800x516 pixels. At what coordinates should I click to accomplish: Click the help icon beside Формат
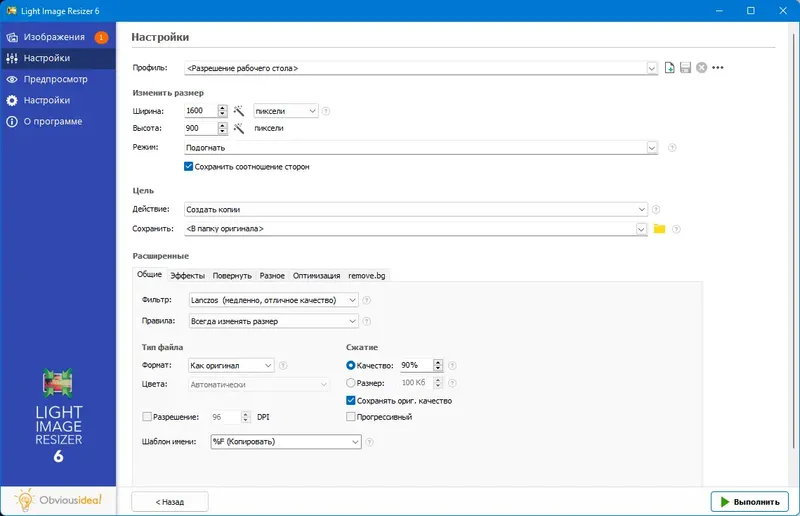point(283,365)
